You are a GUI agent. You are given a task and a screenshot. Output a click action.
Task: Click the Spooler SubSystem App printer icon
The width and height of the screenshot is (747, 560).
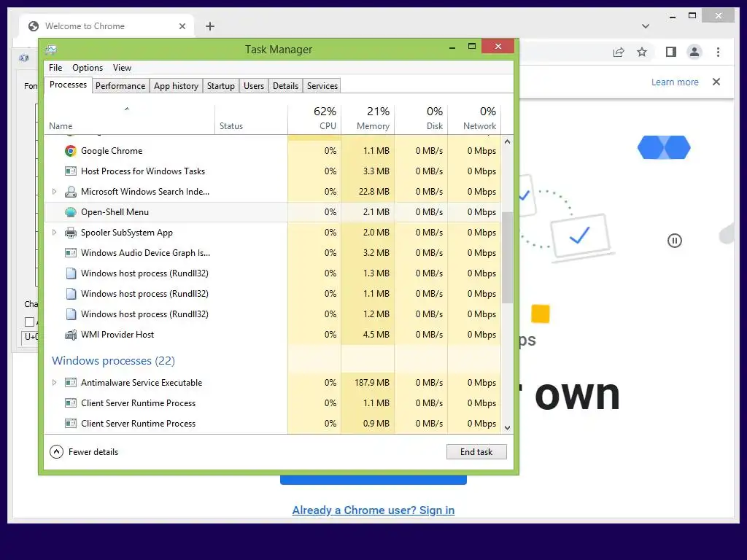click(x=71, y=233)
